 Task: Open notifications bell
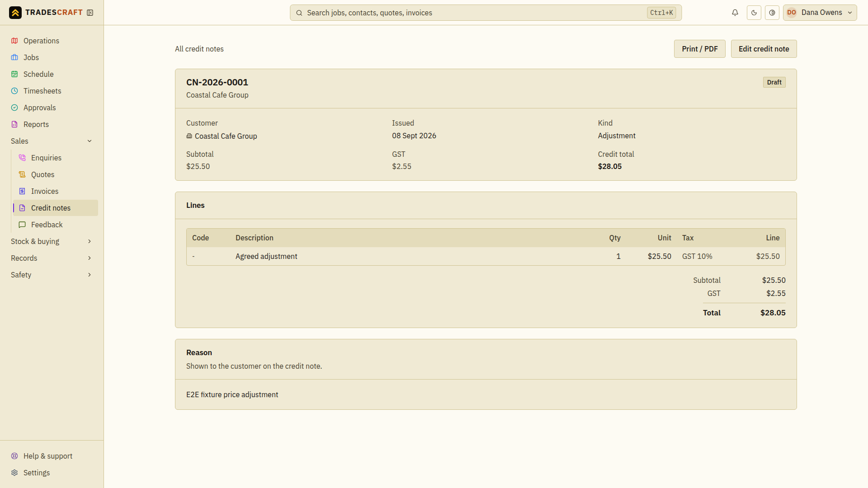(735, 13)
